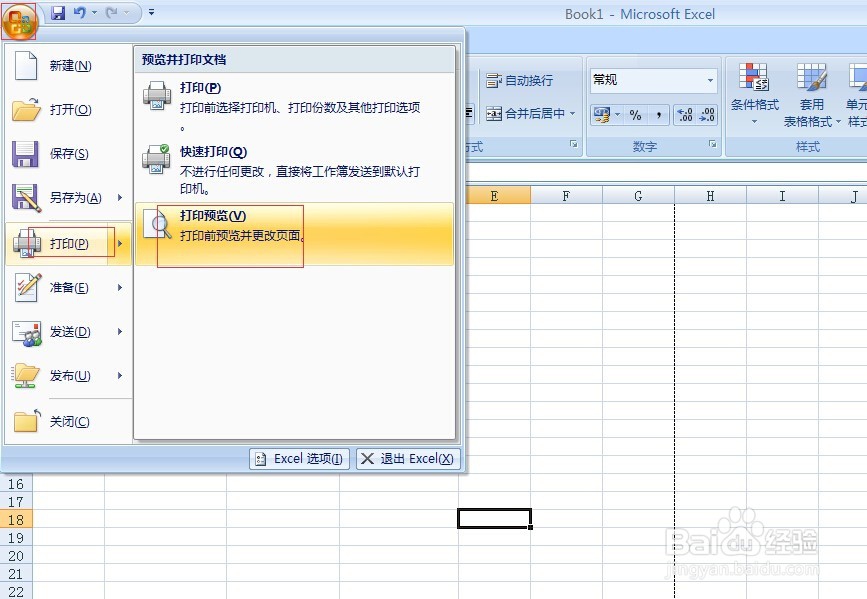Toggle 自动换行 wrap text
Screen dimensions: 867x599
point(519,81)
